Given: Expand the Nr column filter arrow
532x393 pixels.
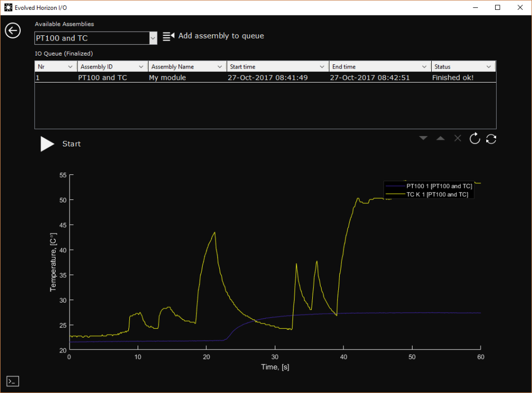Looking at the screenshot, I should click(x=71, y=67).
